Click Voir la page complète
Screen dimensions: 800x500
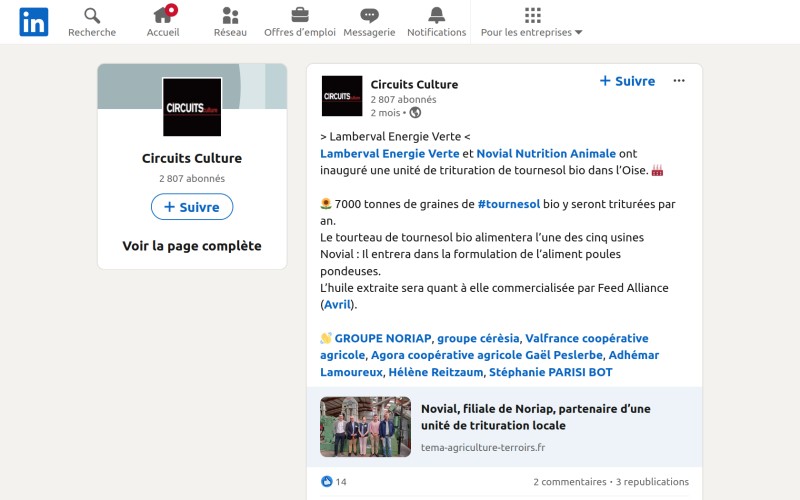tap(192, 246)
